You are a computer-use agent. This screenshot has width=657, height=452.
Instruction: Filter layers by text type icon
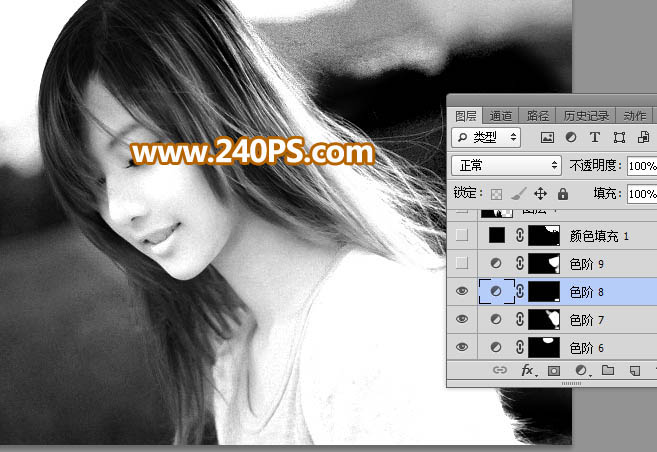tap(595, 137)
